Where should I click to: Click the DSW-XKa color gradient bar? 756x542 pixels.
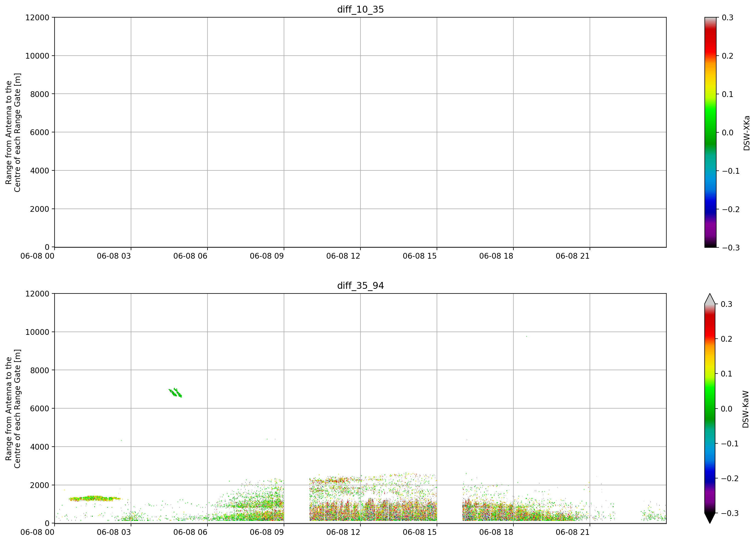[x=710, y=132]
